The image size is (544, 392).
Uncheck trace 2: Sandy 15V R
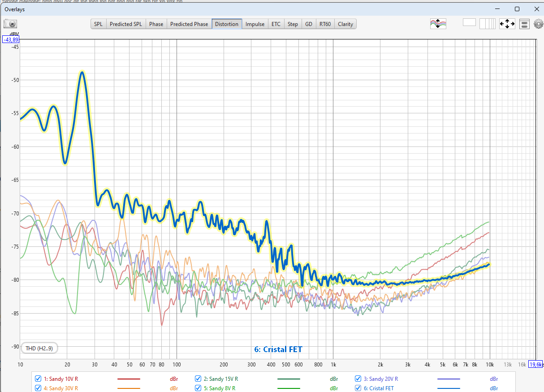[x=198, y=379]
